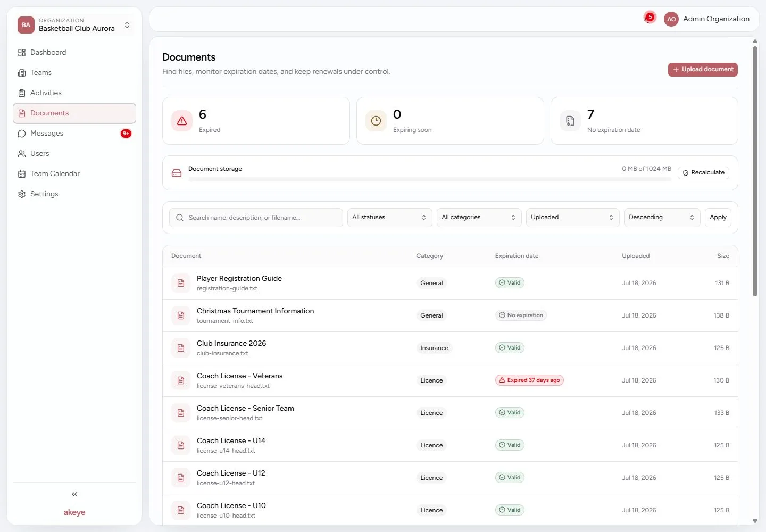
Task: Collapse the sidebar with the double chevron
Action: coord(74,494)
